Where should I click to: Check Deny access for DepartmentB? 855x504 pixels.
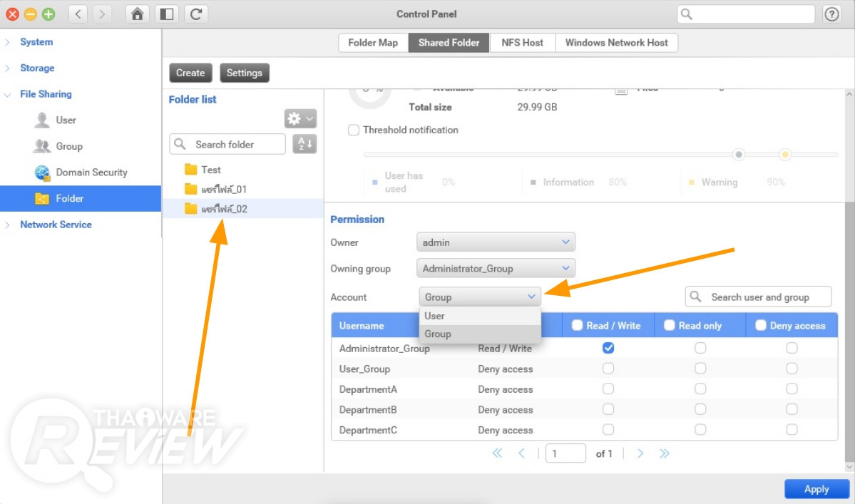click(792, 409)
